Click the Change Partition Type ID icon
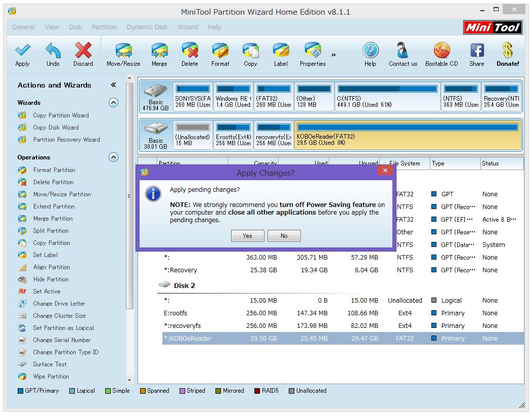 pyautogui.click(x=22, y=352)
